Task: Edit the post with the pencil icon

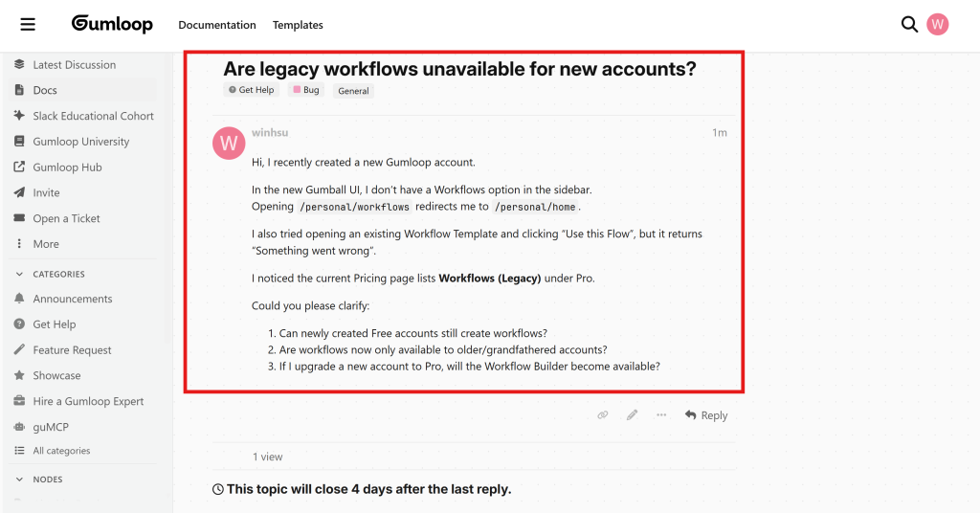Action: pos(633,415)
